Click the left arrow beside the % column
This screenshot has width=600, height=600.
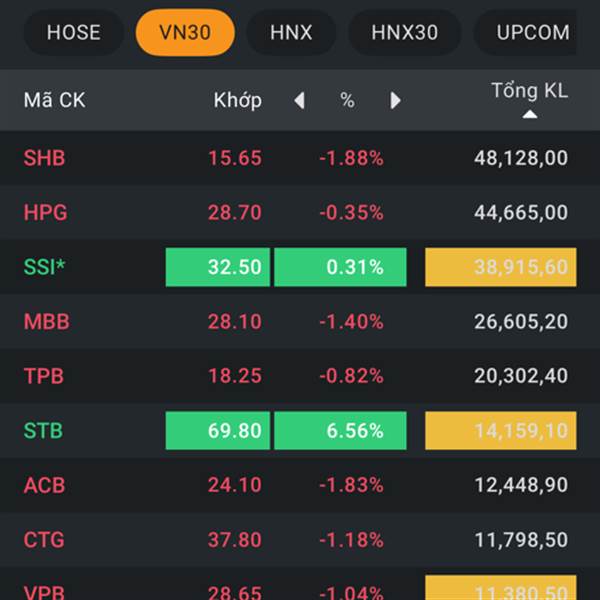click(x=298, y=100)
